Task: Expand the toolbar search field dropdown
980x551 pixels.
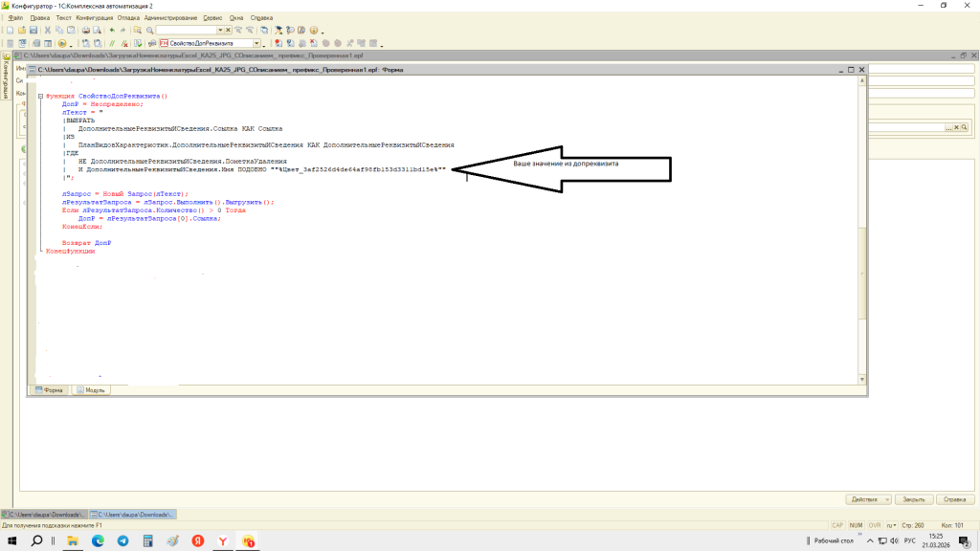Action: pos(220,30)
